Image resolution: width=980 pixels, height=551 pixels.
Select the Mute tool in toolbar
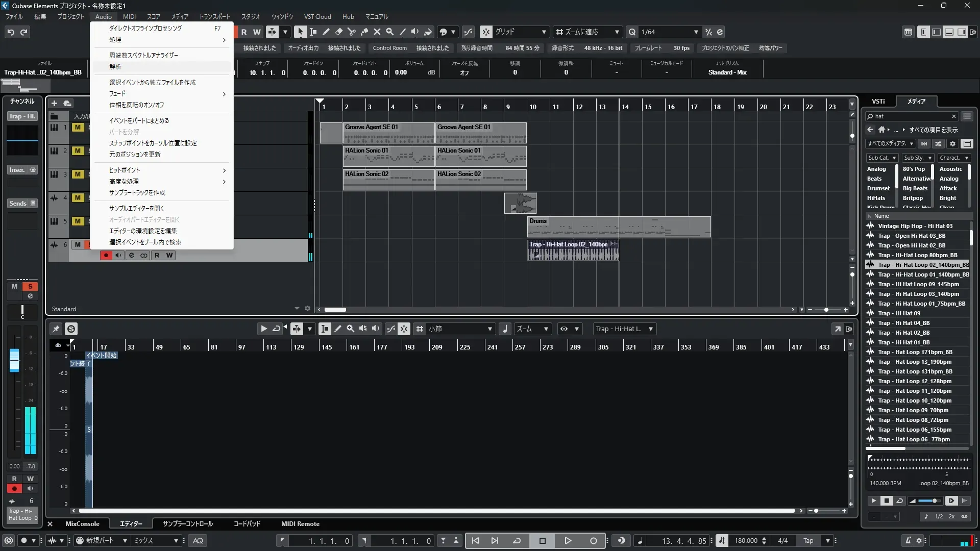point(377,32)
